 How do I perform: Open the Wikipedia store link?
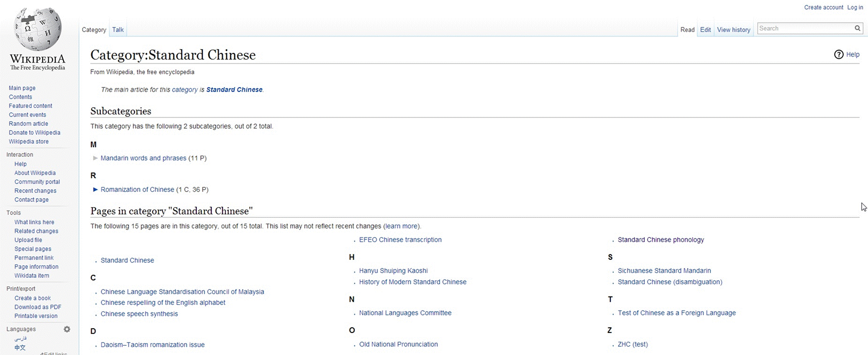[29, 142]
